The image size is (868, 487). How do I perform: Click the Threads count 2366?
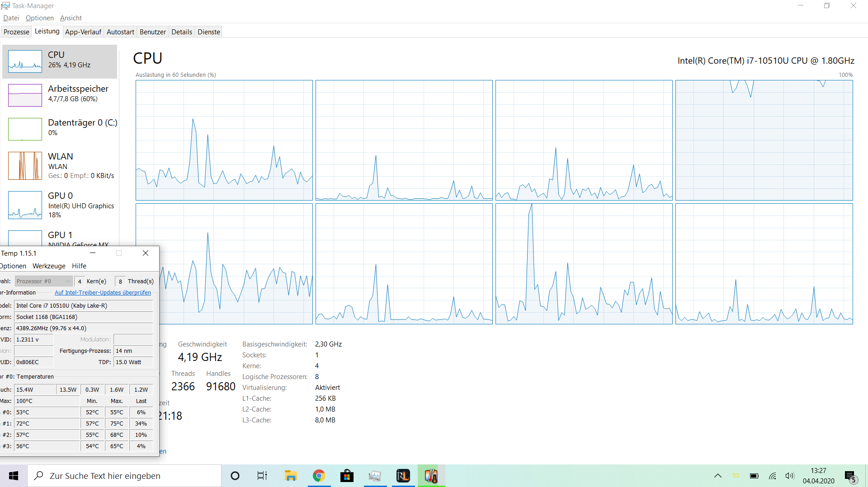click(183, 387)
